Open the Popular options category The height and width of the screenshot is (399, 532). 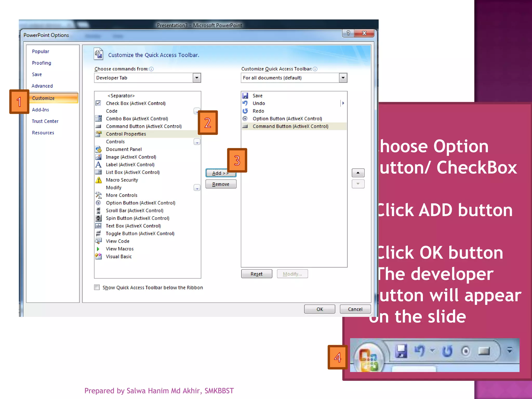(x=41, y=51)
